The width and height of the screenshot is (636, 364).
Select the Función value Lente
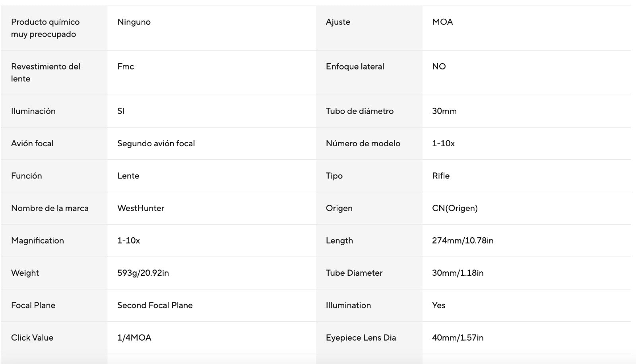pyautogui.click(x=128, y=176)
